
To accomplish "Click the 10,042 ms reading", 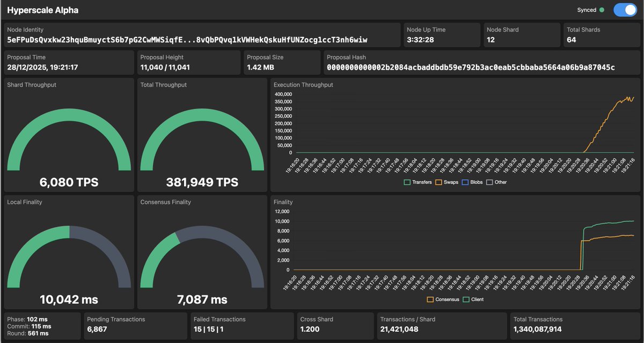I will (x=69, y=300).
